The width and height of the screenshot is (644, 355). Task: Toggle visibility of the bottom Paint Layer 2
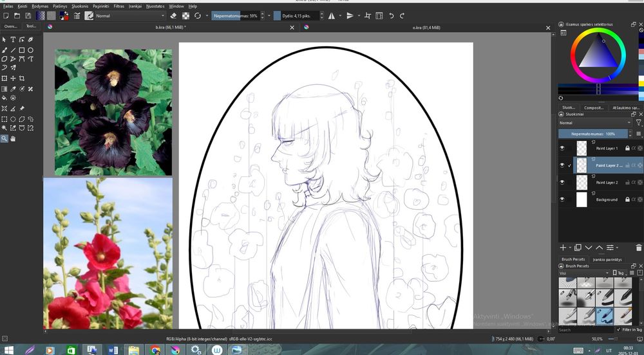(x=562, y=183)
